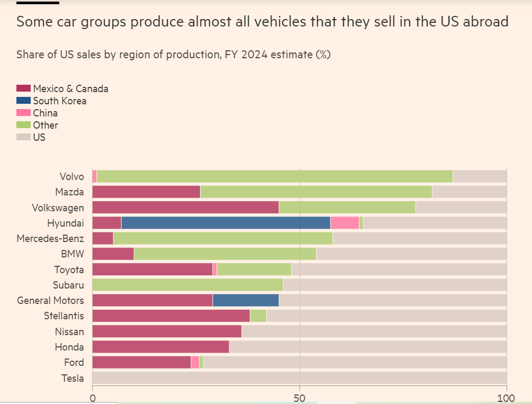Image resolution: width=532 pixels, height=404 pixels.
Task: Click the Mexico & Canada legend color swatch
Action: tap(23, 88)
